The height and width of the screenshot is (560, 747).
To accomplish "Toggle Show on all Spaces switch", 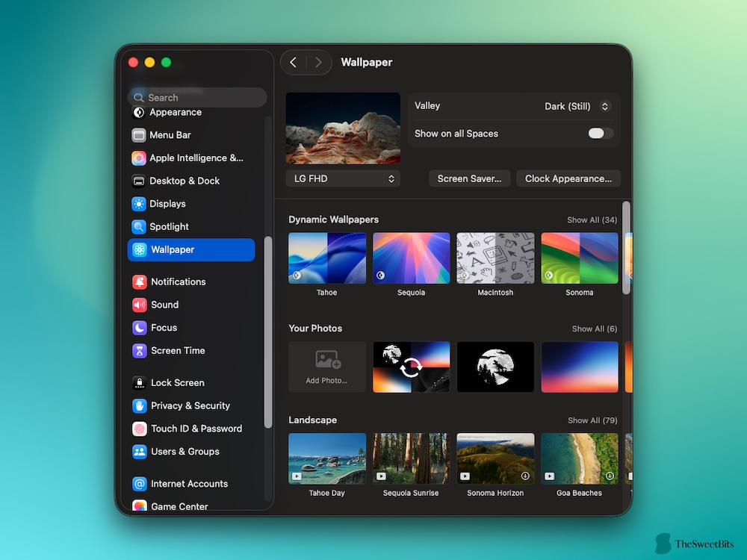I will (600, 134).
